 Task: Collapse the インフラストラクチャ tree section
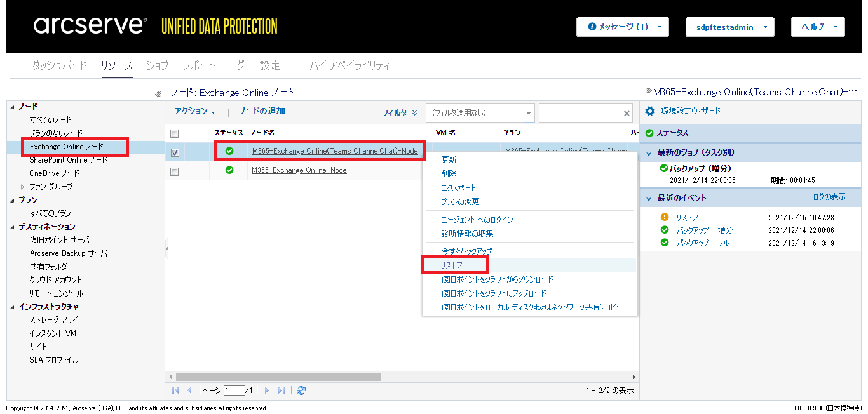12,307
